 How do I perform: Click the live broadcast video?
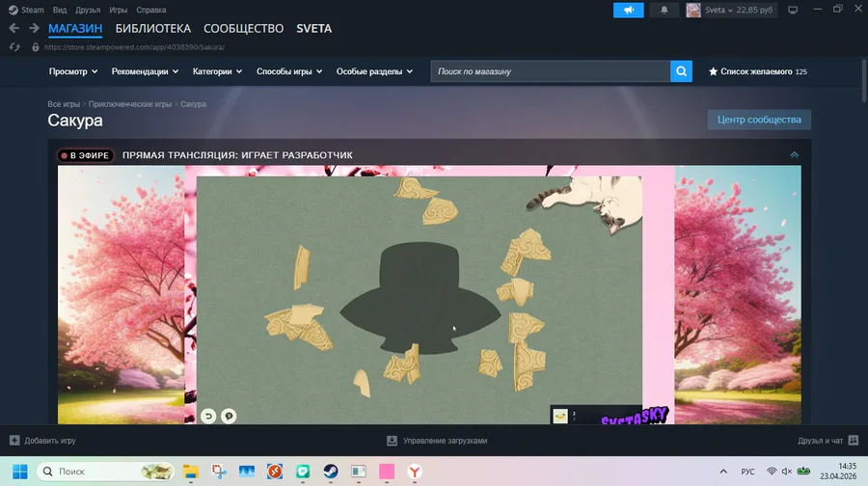pos(429,295)
